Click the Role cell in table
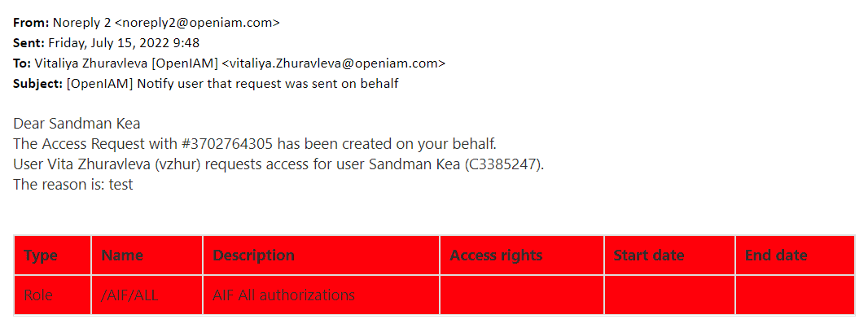Screen dimensions: 868x332 (x=38, y=295)
